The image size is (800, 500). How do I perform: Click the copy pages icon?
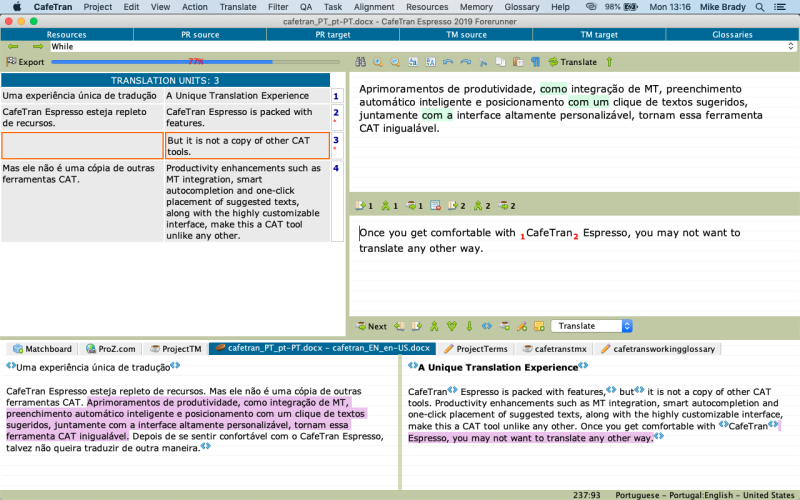pos(501,62)
